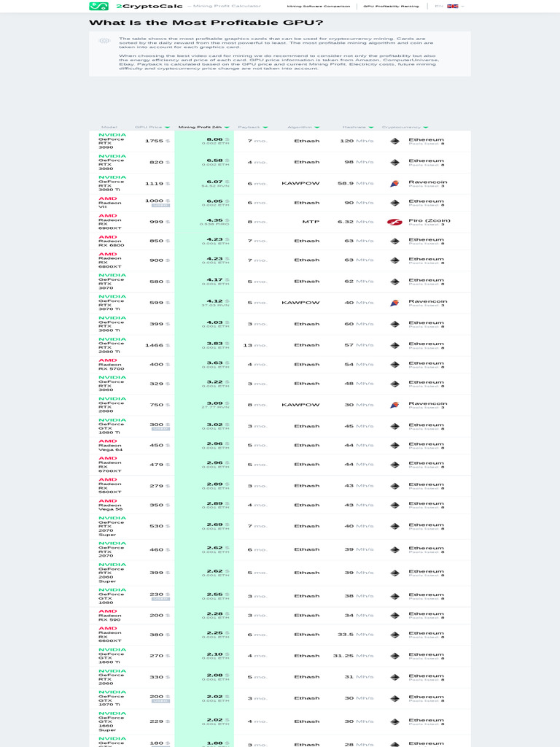
Task: Click the Ethereum icon in Radeon VII row
Action: point(394,204)
